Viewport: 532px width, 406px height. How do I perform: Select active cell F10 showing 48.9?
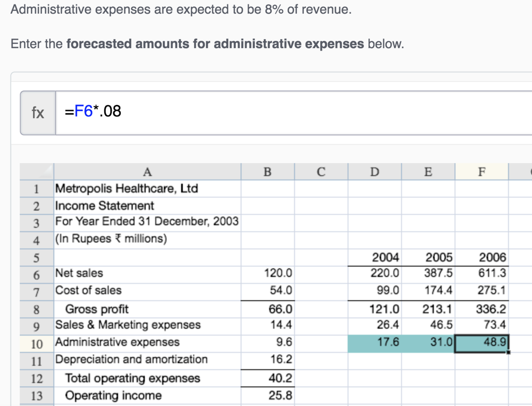point(482,344)
